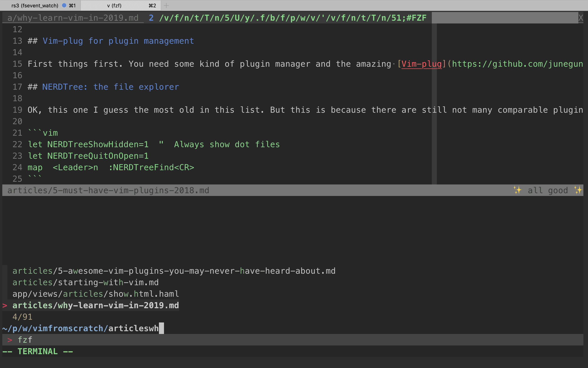The width and height of the screenshot is (588, 368).
Task: Click line 'let NERDTreeShowHidden=1'
Action: [x=88, y=145]
